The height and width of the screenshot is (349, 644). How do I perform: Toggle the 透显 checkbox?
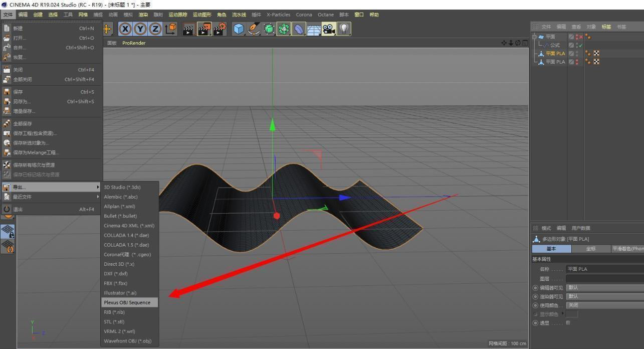(x=568, y=323)
